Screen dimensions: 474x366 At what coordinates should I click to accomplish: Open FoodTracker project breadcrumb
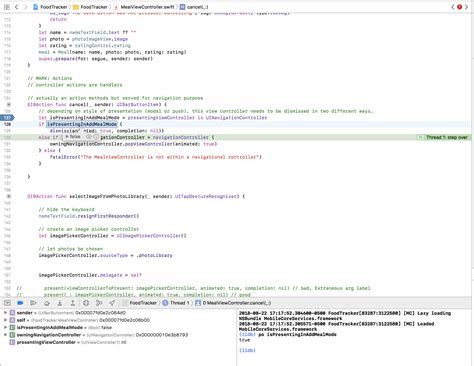coord(50,7)
